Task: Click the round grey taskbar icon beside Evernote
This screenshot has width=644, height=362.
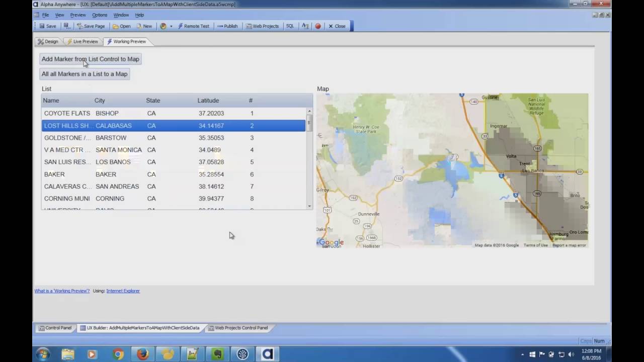Action: click(243, 354)
